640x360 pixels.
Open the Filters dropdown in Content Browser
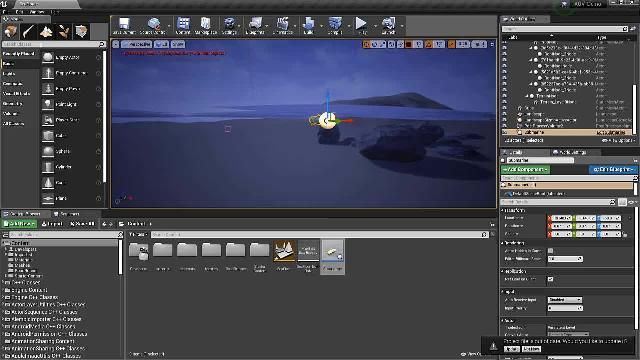click(x=138, y=234)
